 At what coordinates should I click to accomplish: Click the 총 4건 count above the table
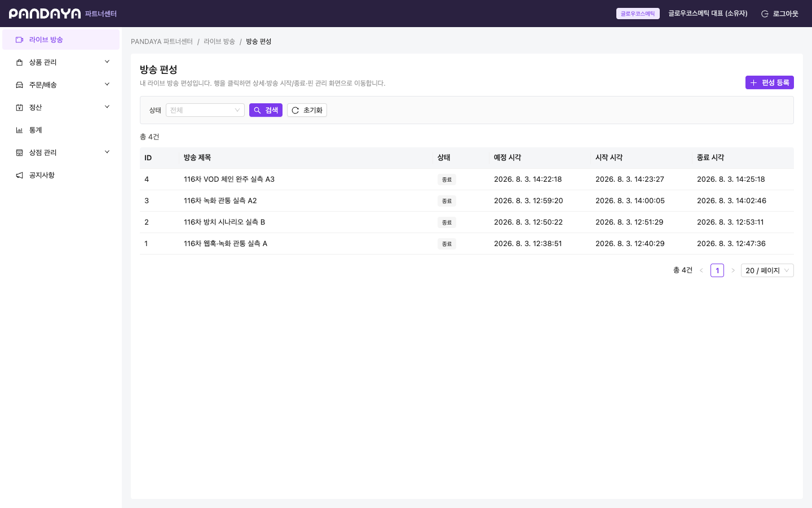149,137
